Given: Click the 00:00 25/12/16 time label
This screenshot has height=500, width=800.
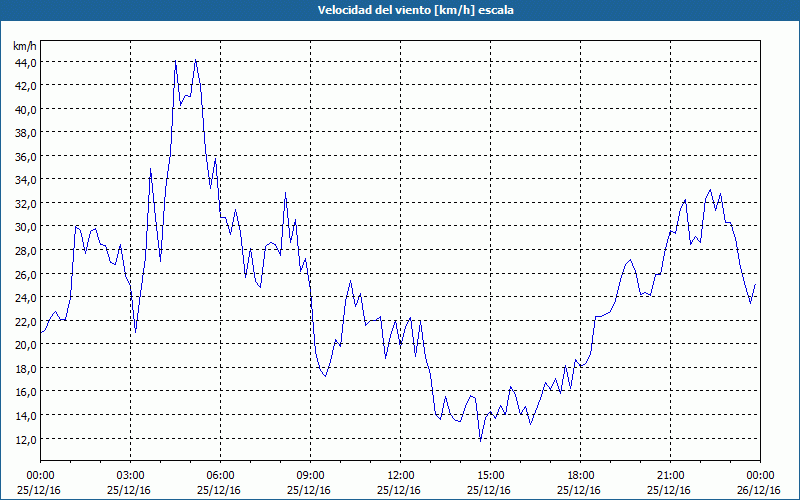Looking at the screenshot, I should [39, 483].
